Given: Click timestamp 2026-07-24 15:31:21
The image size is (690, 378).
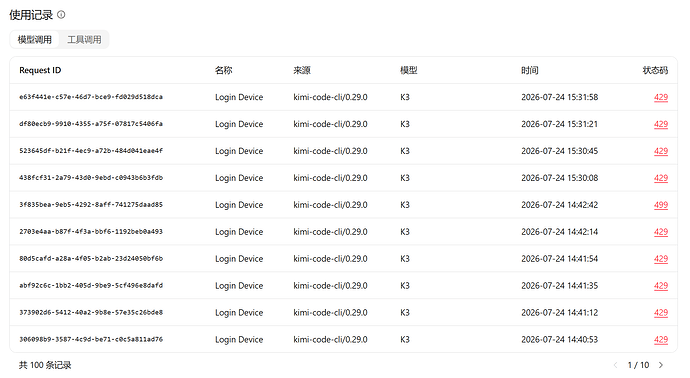Looking at the screenshot, I should point(560,124).
